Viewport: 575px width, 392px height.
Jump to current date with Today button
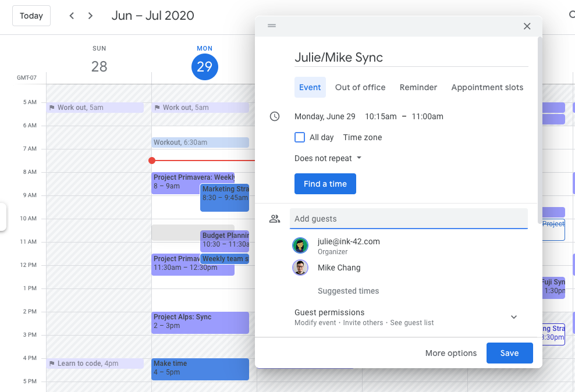click(31, 16)
